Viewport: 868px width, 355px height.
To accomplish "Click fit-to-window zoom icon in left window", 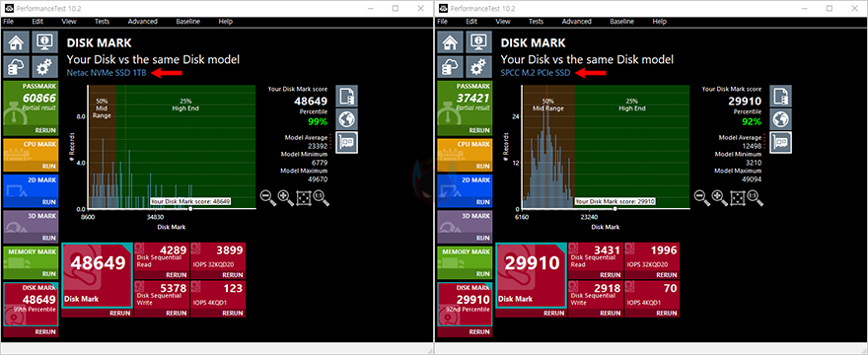I will point(304,197).
